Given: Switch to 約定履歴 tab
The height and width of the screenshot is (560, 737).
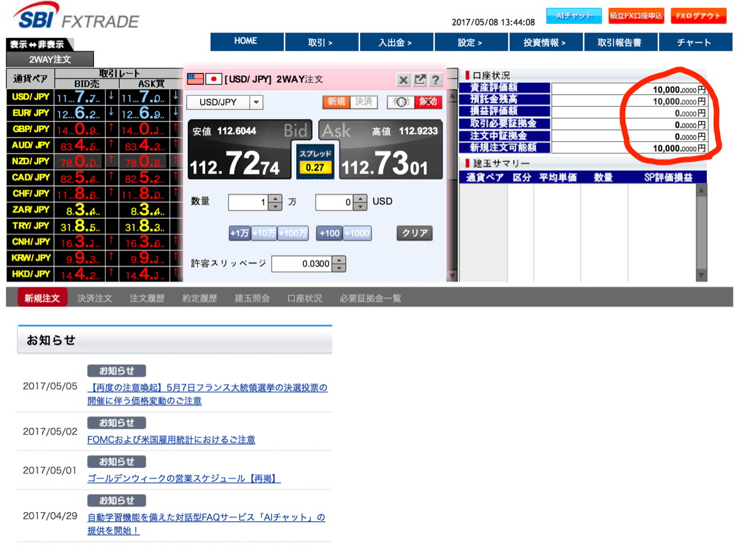Looking at the screenshot, I should [200, 298].
